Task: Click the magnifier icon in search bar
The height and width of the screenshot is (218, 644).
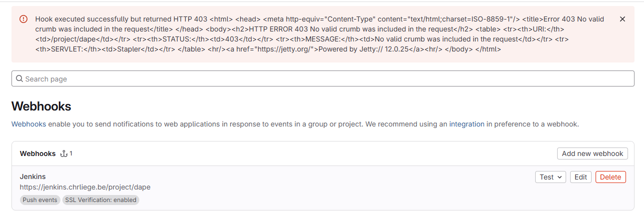Action: [19, 78]
